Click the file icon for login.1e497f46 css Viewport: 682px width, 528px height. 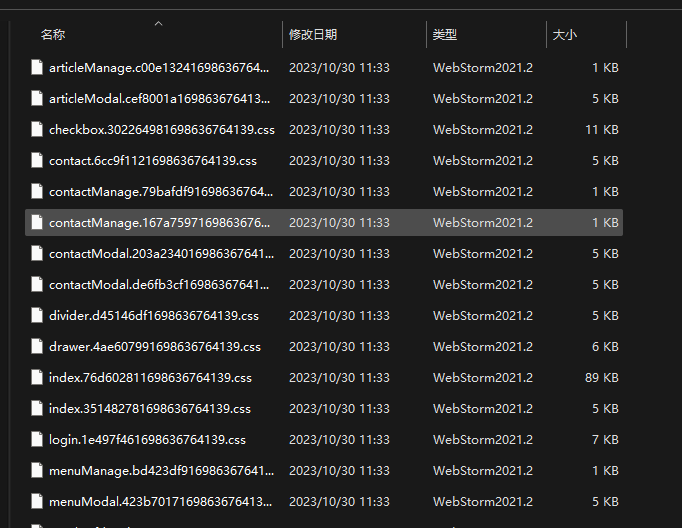pos(37,440)
